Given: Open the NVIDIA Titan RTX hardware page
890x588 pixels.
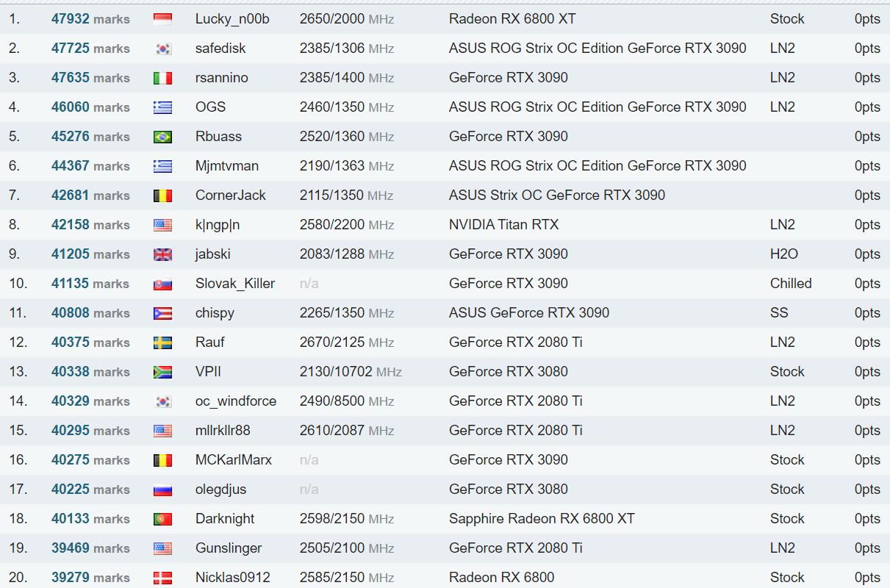Looking at the screenshot, I should point(503,225).
